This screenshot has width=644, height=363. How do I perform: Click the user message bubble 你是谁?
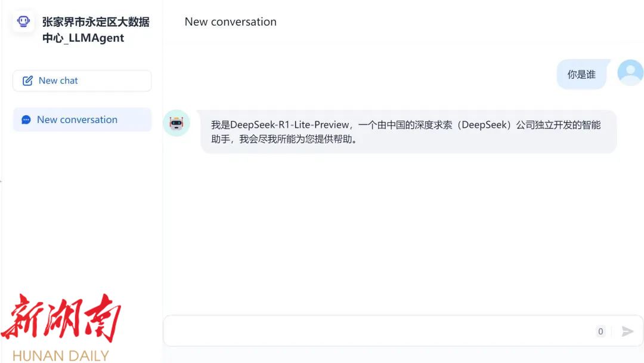click(x=581, y=75)
